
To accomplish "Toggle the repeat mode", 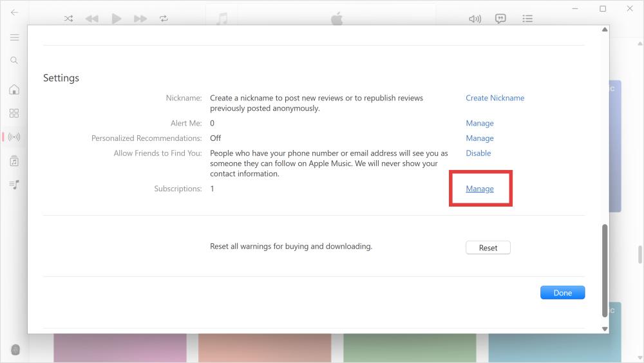I will [x=164, y=19].
